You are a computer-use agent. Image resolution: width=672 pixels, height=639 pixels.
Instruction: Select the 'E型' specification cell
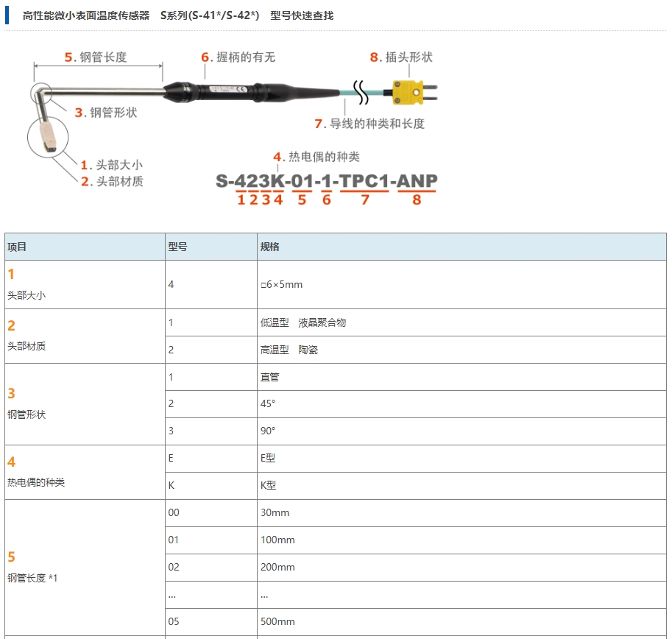point(462,459)
